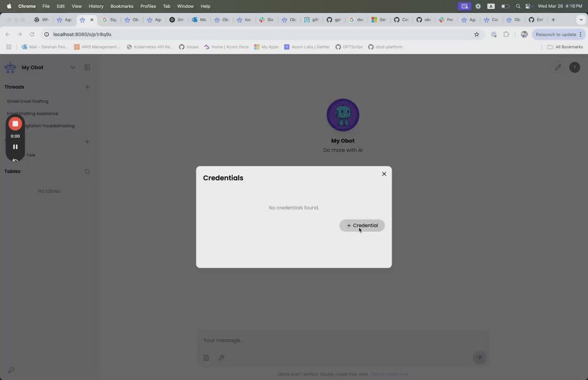Open Issues bookmark

click(x=189, y=47)
